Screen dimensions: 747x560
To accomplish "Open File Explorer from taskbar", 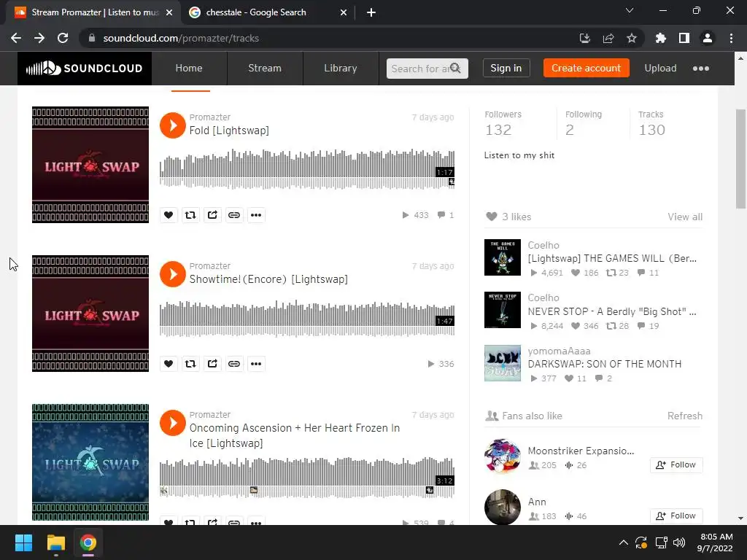I will (x=55, y=542).
